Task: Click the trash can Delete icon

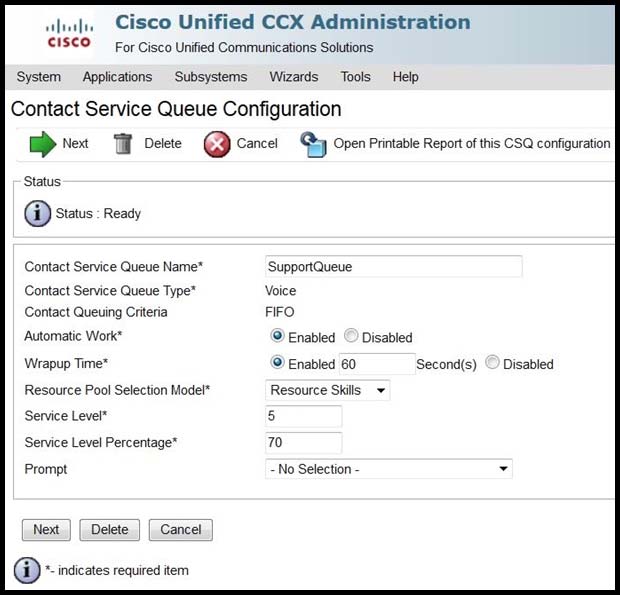Action: point(123,144)
